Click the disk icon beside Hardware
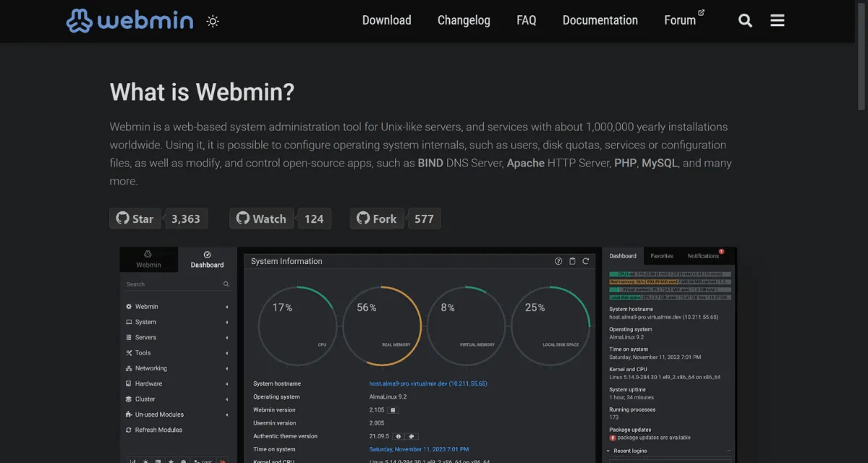868x463 pixels. pos(129,384)
